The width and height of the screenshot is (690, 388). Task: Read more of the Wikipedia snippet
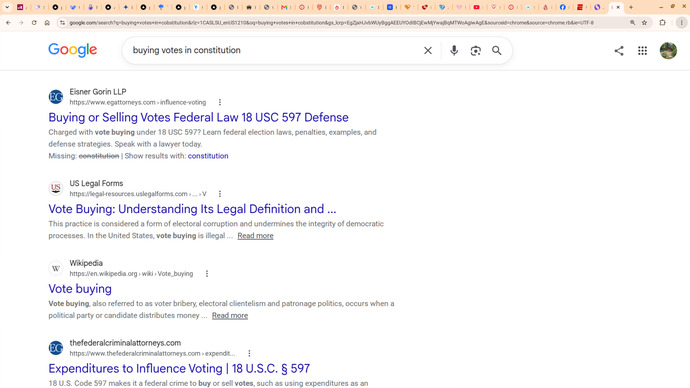click(x=230, y=315)
